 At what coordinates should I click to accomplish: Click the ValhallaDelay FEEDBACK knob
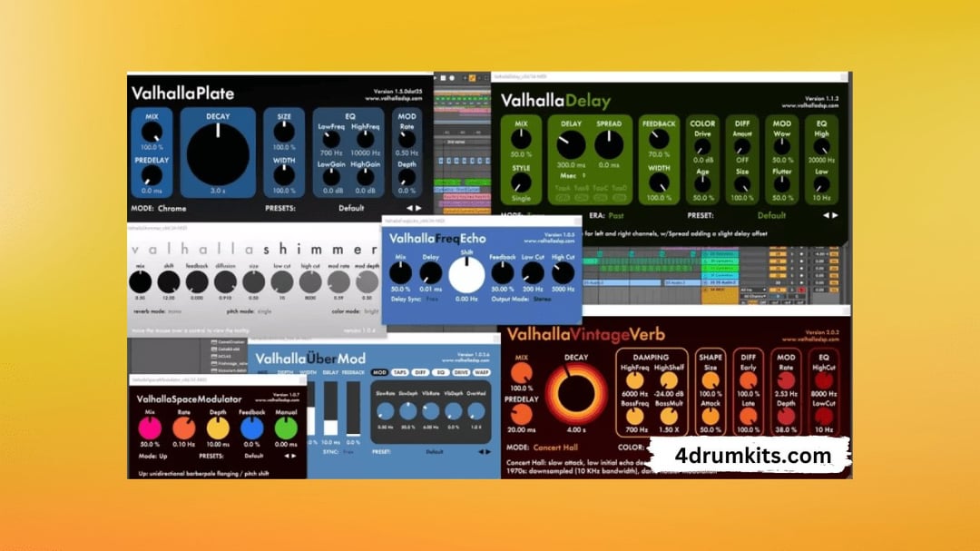point(659,140)
